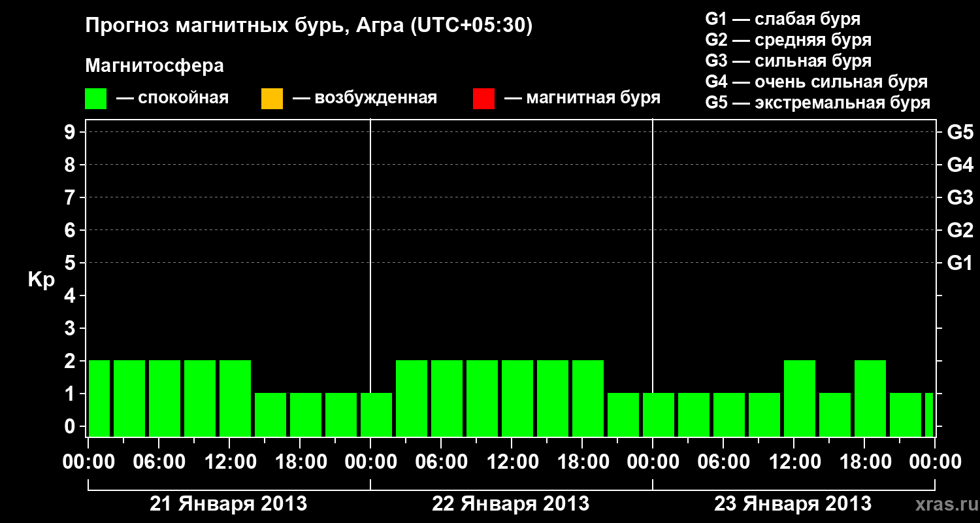Click the 'G2' label on the right axis
The image size is (980, 523).
tap(960, 230)
